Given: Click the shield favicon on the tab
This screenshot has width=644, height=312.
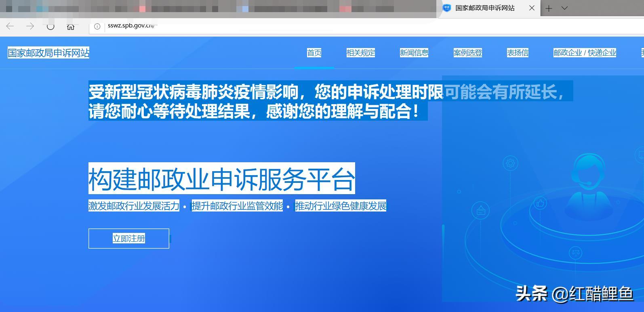Looking at the screenshot, I should [x=447, y=8].
